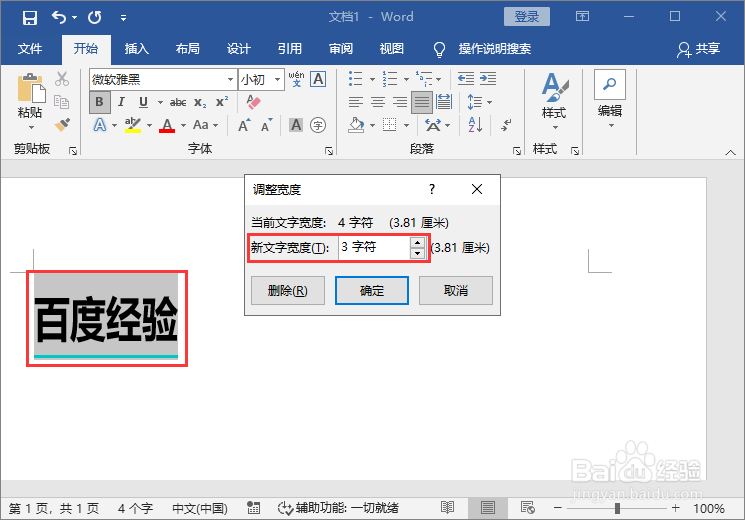
Task: Click the Justify alignment icon
Action: coord(422,102)
